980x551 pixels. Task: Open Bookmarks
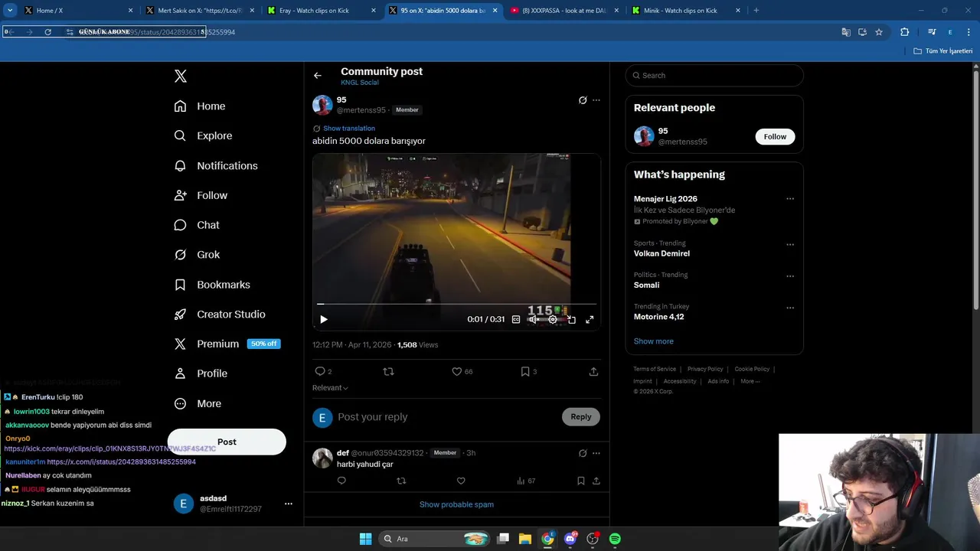(212, 285)
